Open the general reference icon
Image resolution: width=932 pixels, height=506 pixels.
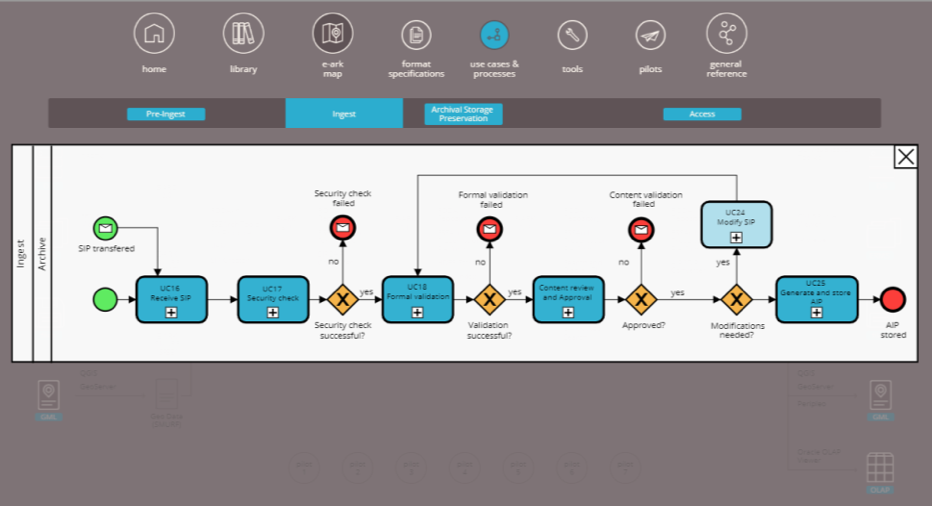(x=726, y=34)
